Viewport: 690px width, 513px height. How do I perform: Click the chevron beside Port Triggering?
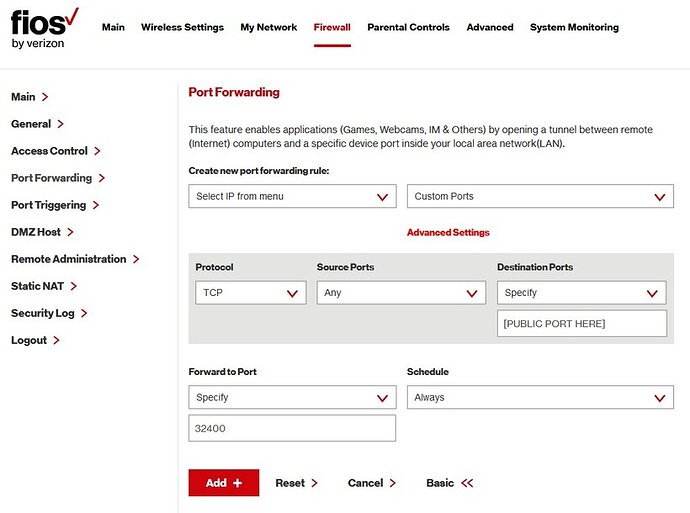pos(96,205)
